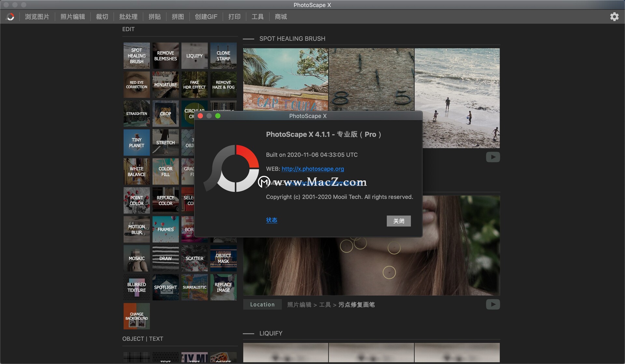625x364 pixels.
Task: Open the Blurred Texture tile
Action: tap(136, 287)
